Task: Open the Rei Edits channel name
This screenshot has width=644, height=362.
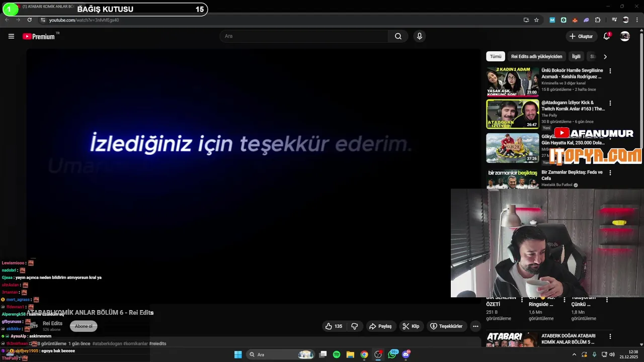Action: 52,323
